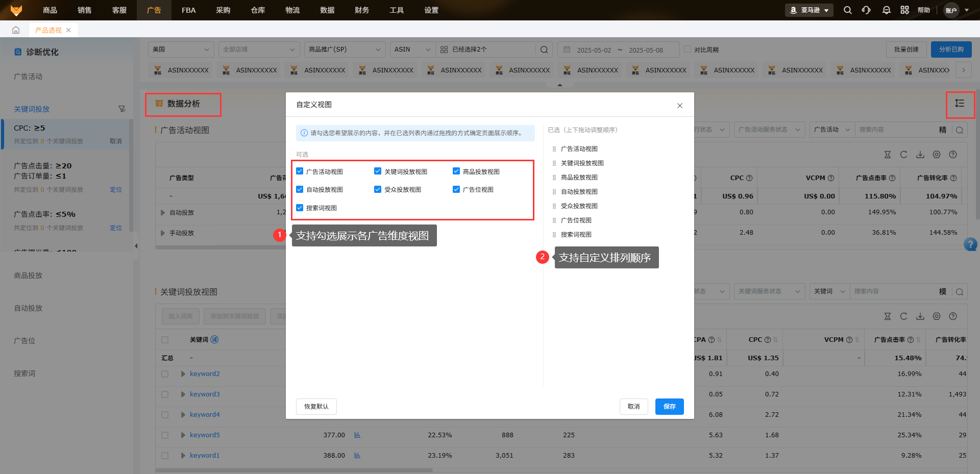Screen dimensions: 980x474
Task: Click the keyword table horizontal scrollbar
Action: pyautogui.click(x=294, y=470)
